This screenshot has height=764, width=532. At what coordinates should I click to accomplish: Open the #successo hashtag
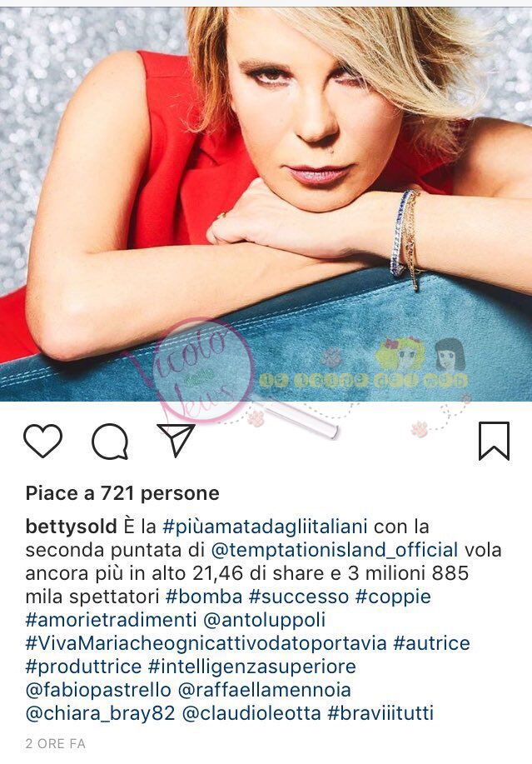click(x=299, y=597)
